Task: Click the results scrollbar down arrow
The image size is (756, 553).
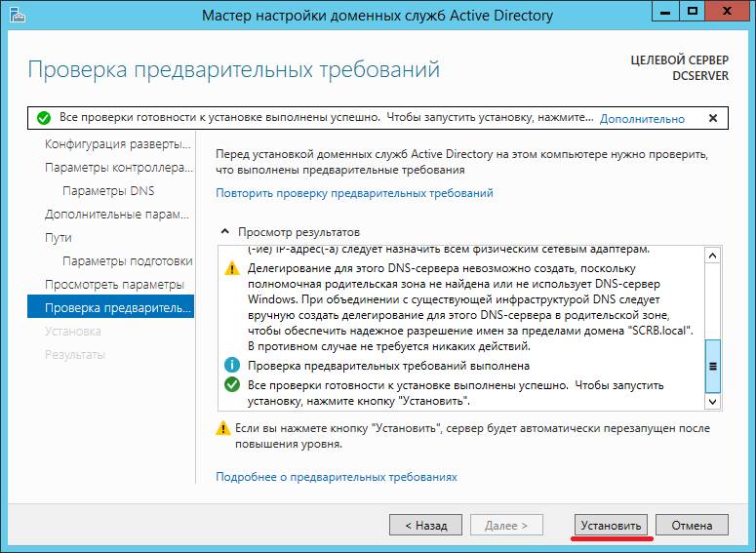Action: [x=713, y=401]
